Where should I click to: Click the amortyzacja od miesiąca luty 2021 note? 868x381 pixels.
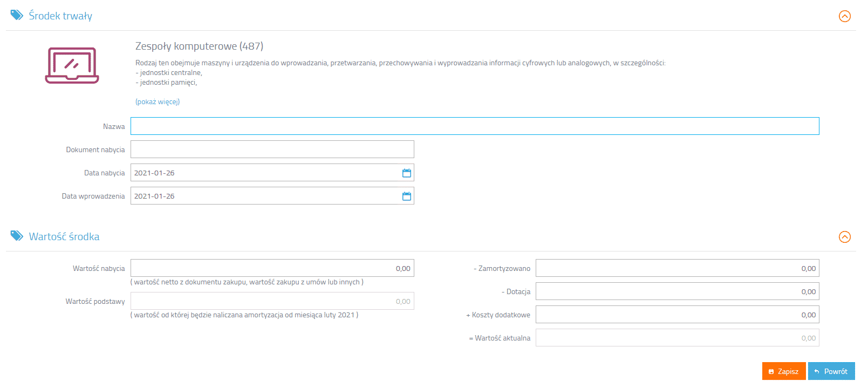[x=244, y=315]
